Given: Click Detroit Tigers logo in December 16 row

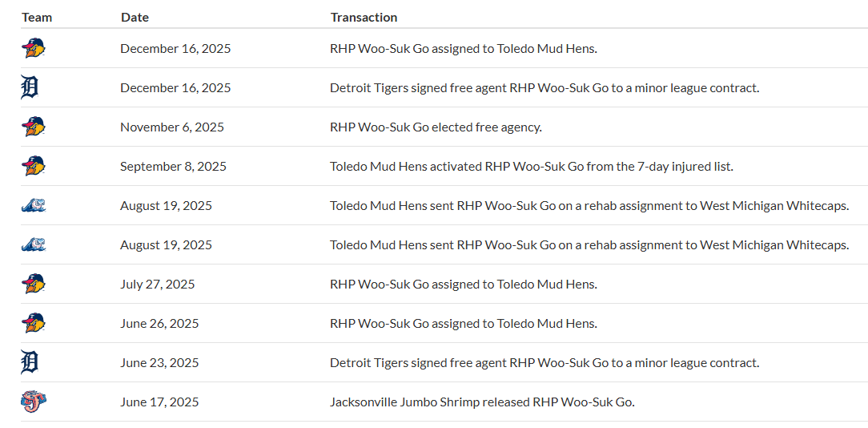Looking at the screenshot, I should (29, 87).
